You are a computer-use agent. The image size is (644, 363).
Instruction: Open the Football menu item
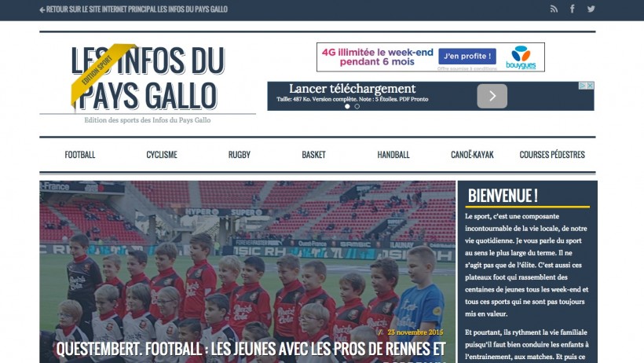coord(80,155)
